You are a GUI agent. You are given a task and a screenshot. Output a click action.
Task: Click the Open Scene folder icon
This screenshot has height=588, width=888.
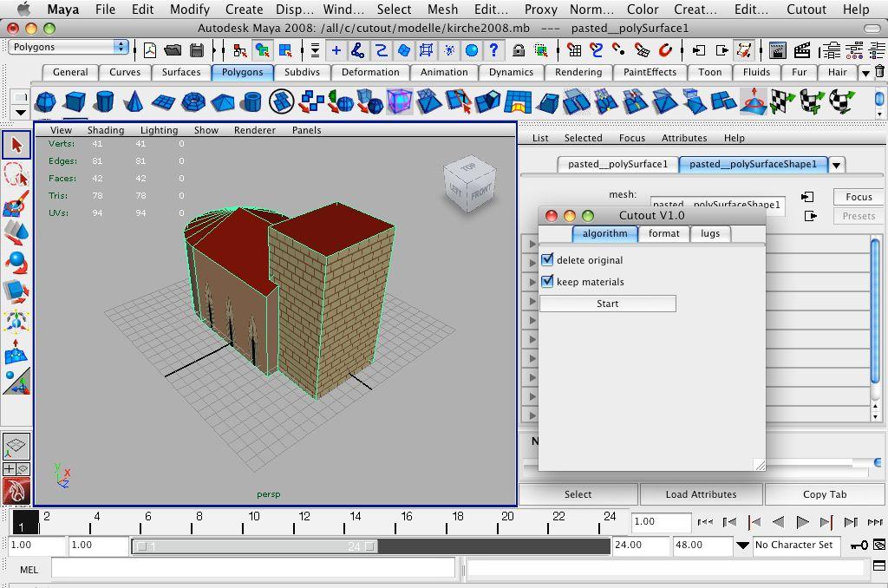pos(173,50)
